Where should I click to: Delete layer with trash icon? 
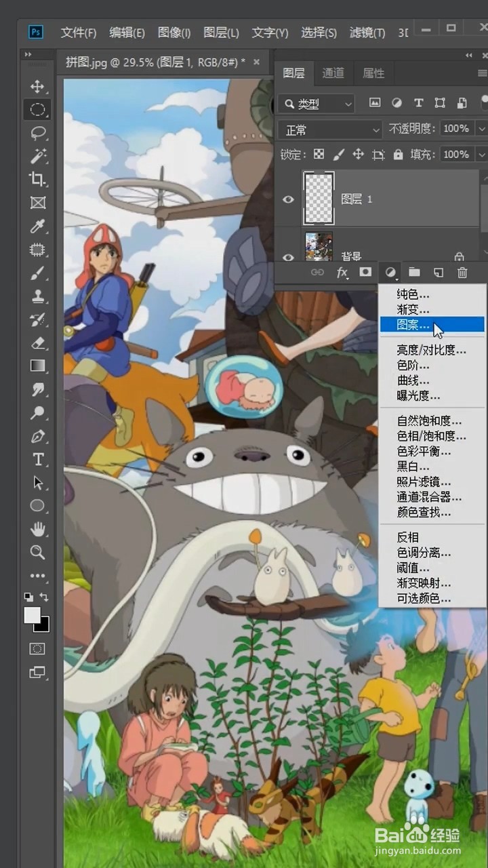[x=462, y=273]
